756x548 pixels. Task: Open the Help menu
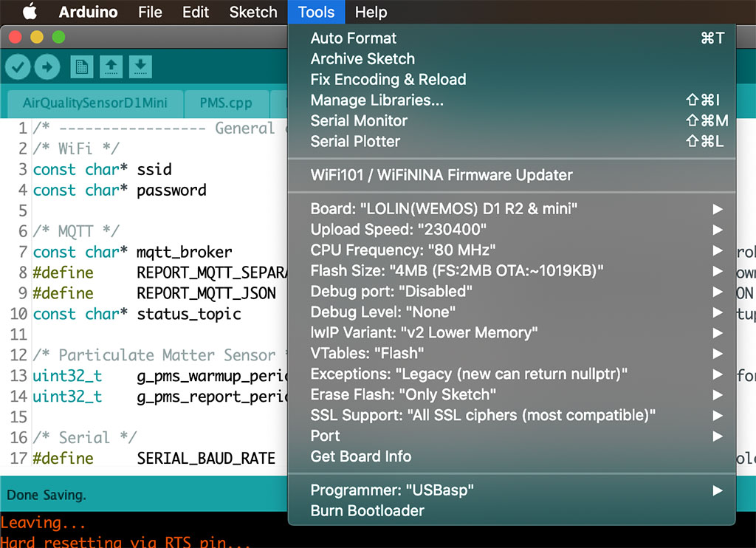click(x=371, y=12)
